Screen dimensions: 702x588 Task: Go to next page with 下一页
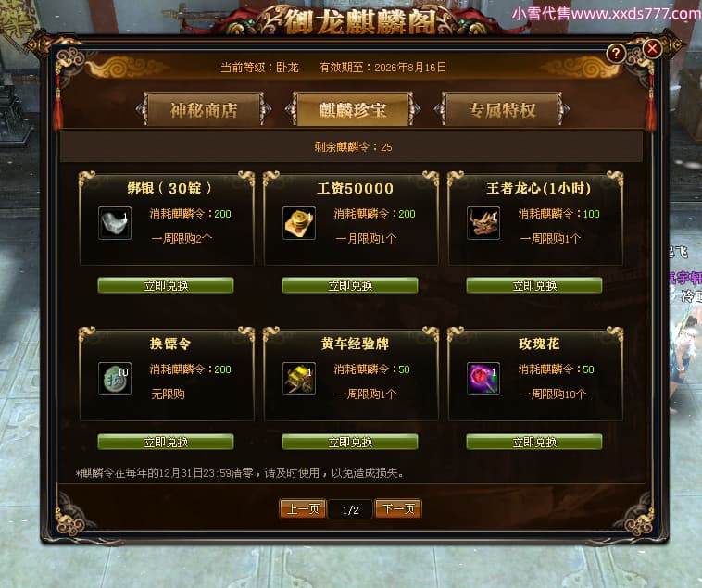click(398, 508)
